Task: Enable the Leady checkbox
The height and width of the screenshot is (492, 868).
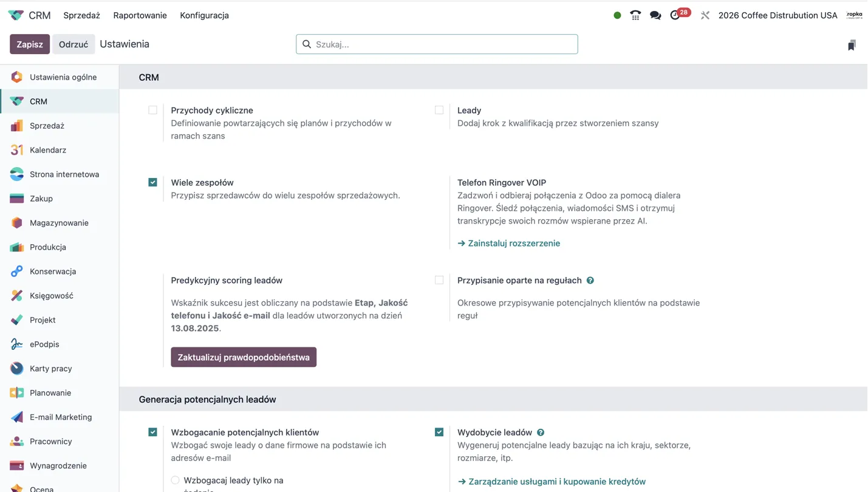Action: pyautogui.click(x=439, y=110)
